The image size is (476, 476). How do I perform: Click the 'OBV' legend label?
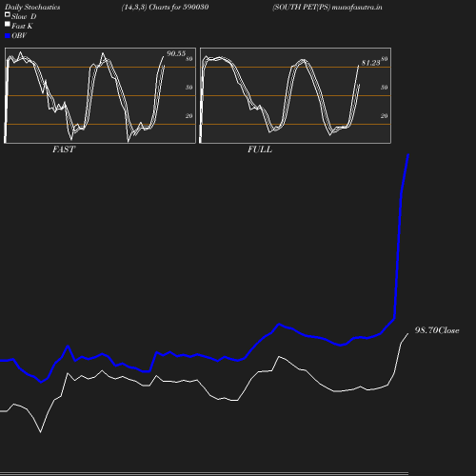(19, 35)
